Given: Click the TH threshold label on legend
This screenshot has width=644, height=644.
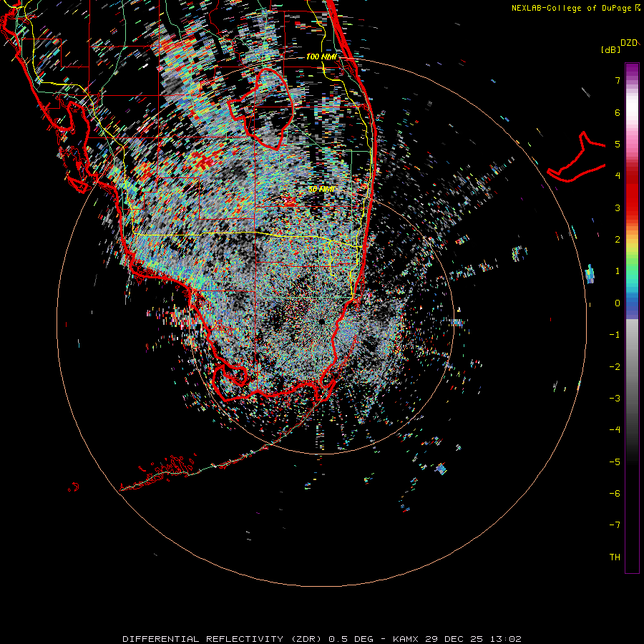Looking at the screenshot, I should tap(615, 557).
